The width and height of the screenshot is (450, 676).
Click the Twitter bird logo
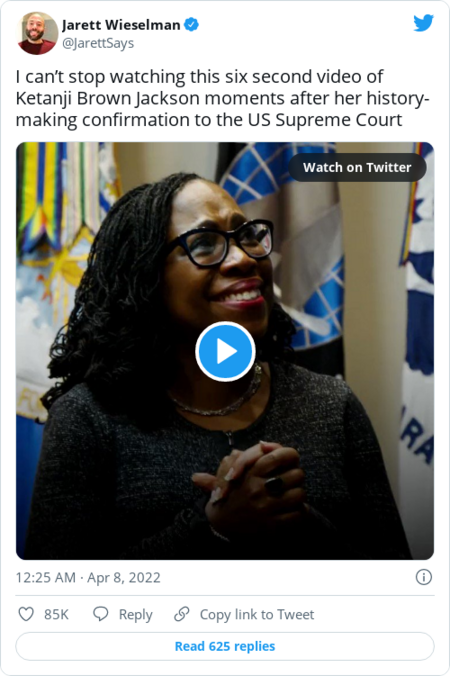(x=423, y=23)
